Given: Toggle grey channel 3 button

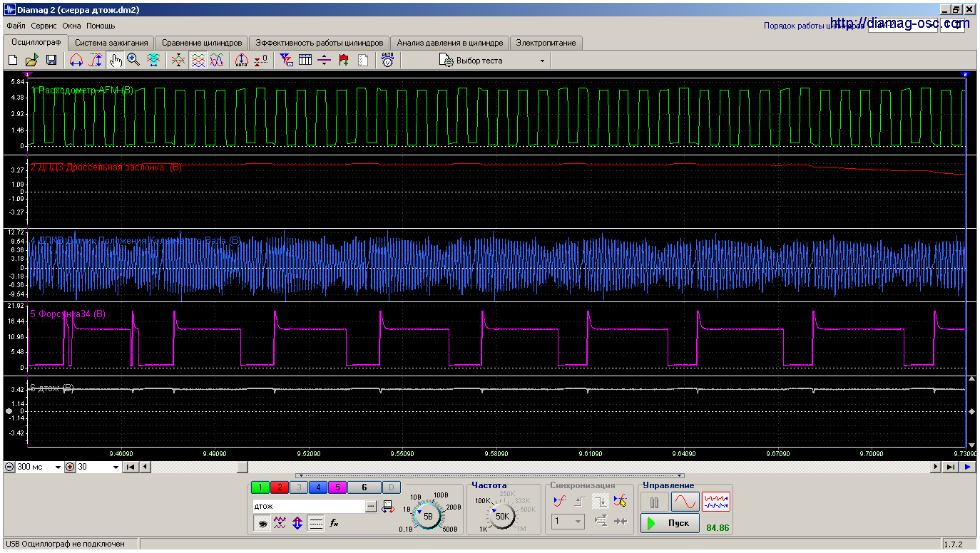Looking at the screenshot, I should 299,487.
